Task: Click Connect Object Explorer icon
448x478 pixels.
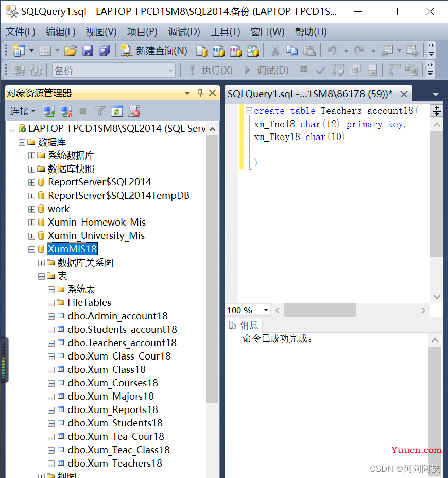Action: (x=49, y=111)
